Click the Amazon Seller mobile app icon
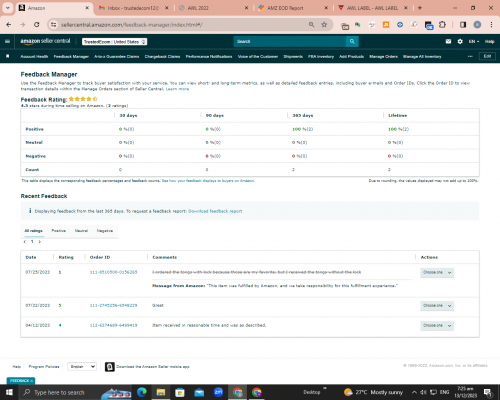The width and height of the screenshot is (500, 400). [110, 367]
